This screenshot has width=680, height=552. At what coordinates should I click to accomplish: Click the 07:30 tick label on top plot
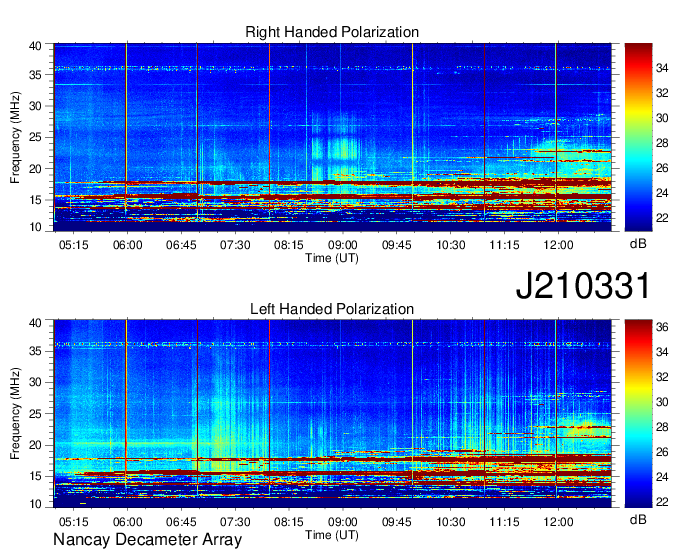tap(235, 245)
